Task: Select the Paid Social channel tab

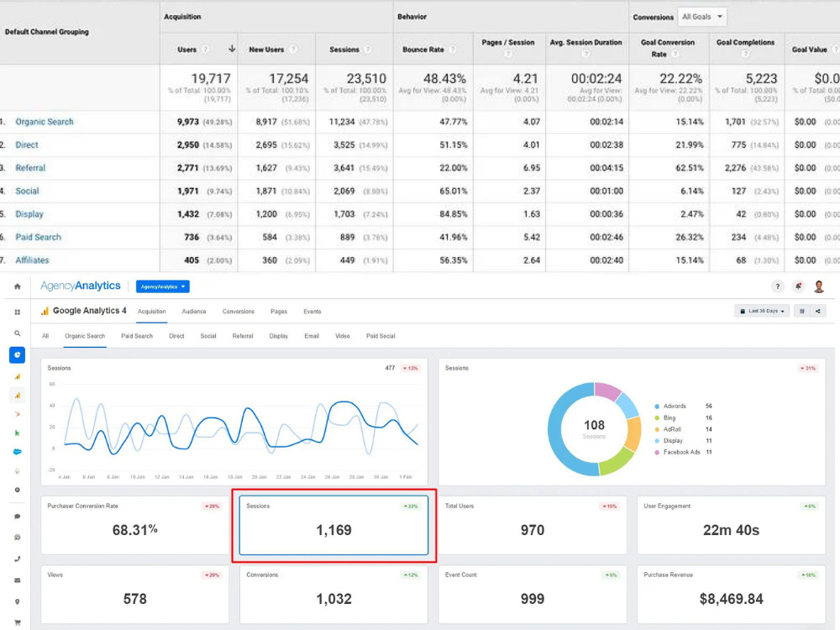Action: tap(381, 336)
